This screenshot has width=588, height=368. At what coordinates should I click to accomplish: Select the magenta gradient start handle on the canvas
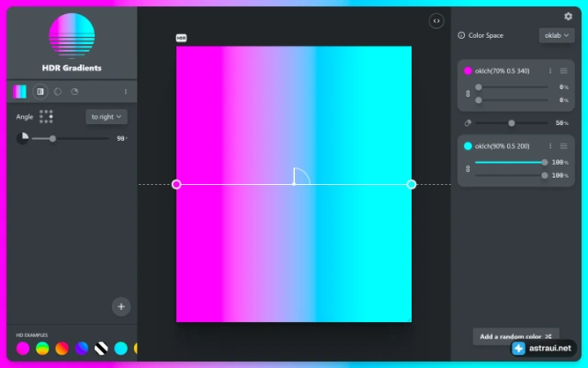tap(176, 184)
